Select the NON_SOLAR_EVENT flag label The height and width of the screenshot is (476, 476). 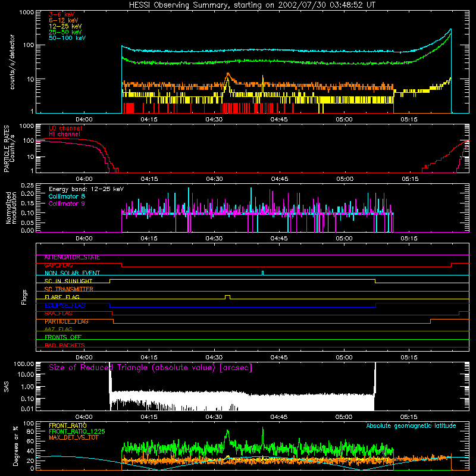coord(72,273)
